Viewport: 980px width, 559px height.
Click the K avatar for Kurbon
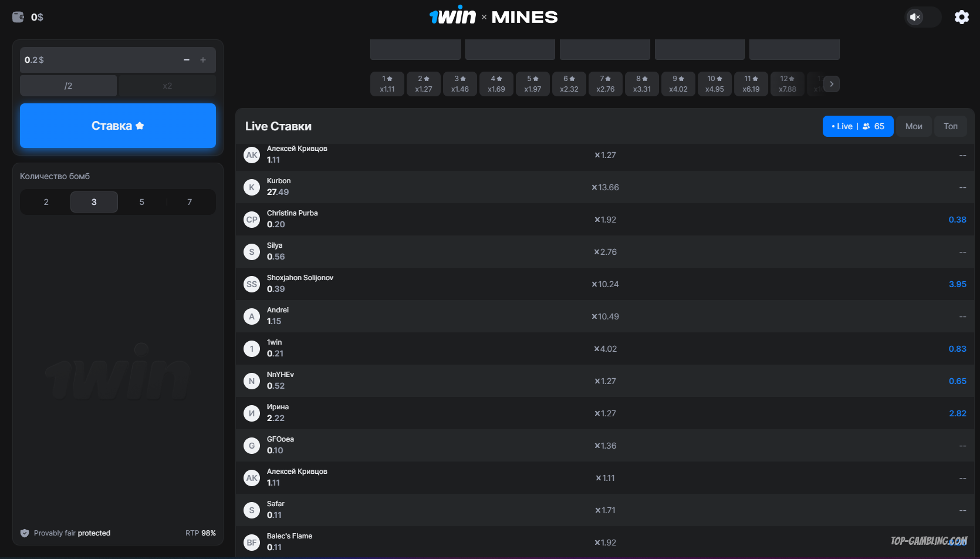252,187
